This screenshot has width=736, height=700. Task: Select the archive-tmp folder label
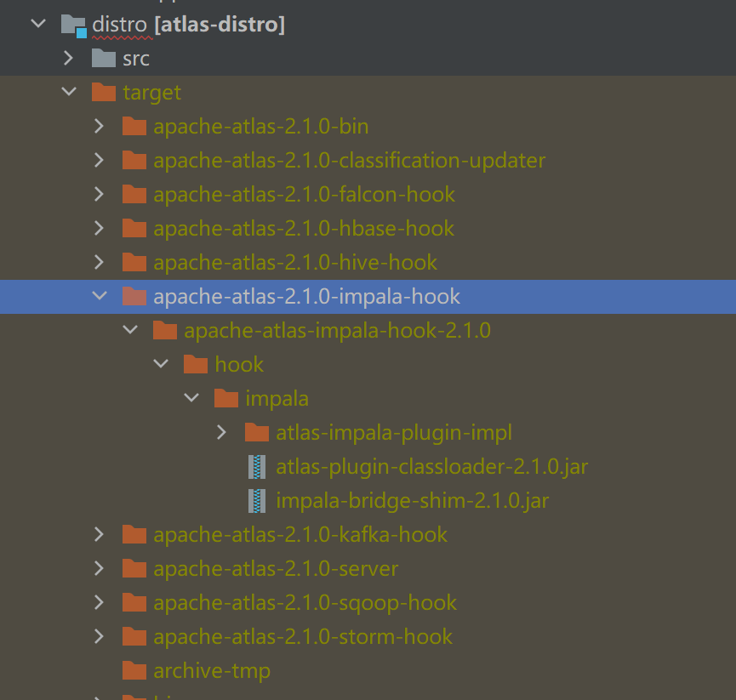pyautogui.click(x=212, y=671)
